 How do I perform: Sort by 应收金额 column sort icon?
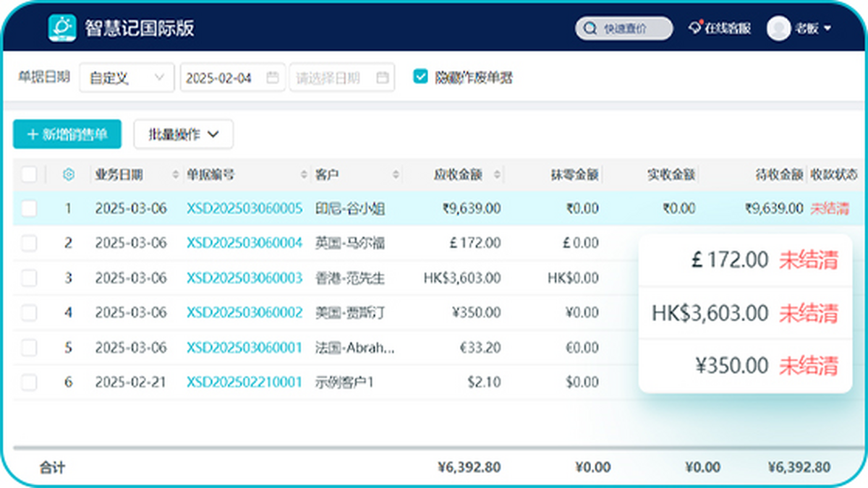(497, 175)
